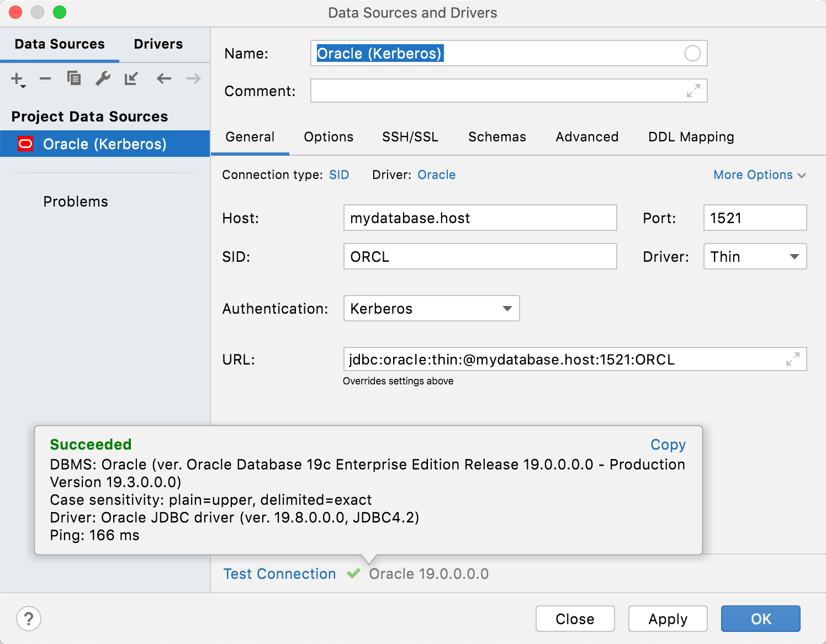This screenshot has width=826, height=644.
Task: Copy the connection success details
Action: click(x=668, y=444)
